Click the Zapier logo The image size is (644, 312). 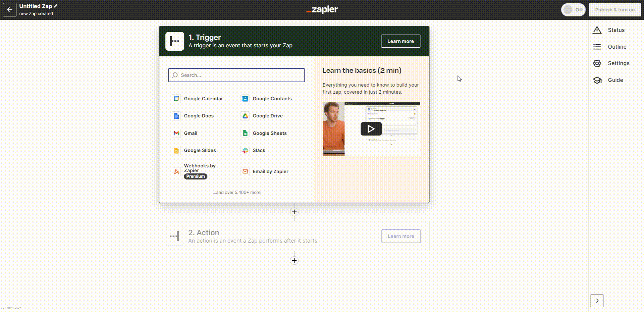(x=322, y=9)
